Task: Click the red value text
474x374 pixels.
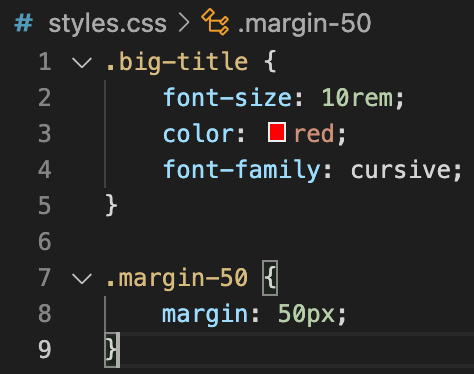Action: point(314,134)
